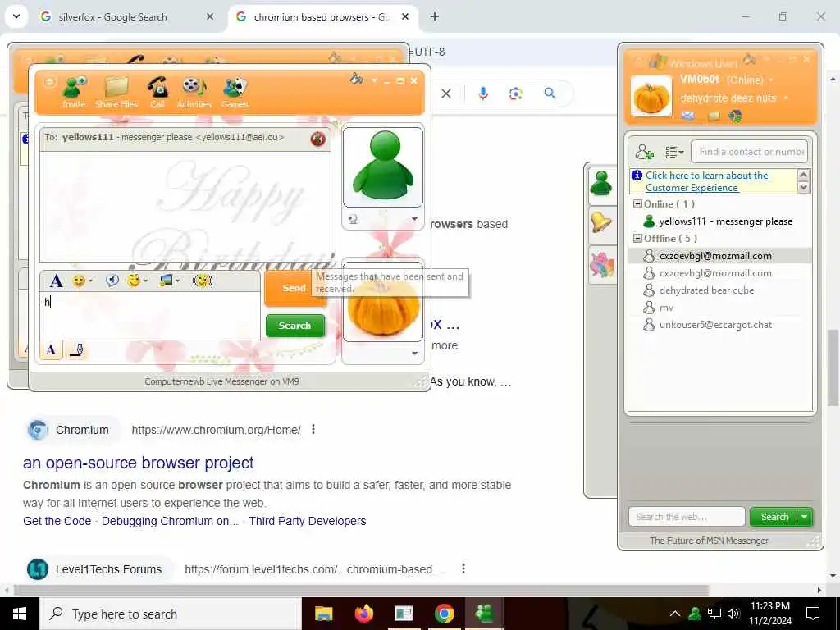The width and height of the screenshot is (840, 630).
Task: Open background picker dropdown arrow
Action: click(178, 281)
